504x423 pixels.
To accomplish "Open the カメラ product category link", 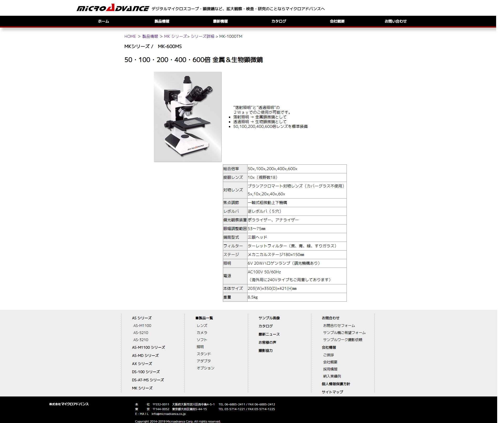I will (x=202, y=333).
